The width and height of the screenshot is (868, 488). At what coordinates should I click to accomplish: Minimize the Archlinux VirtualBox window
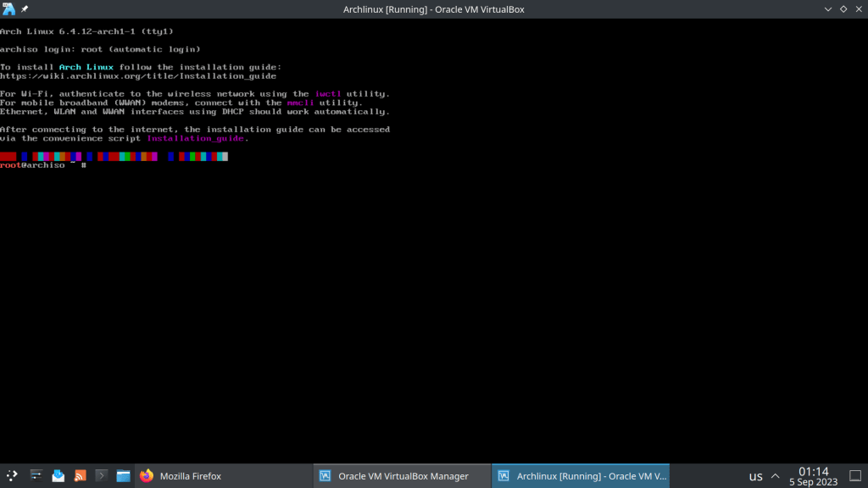827,8
